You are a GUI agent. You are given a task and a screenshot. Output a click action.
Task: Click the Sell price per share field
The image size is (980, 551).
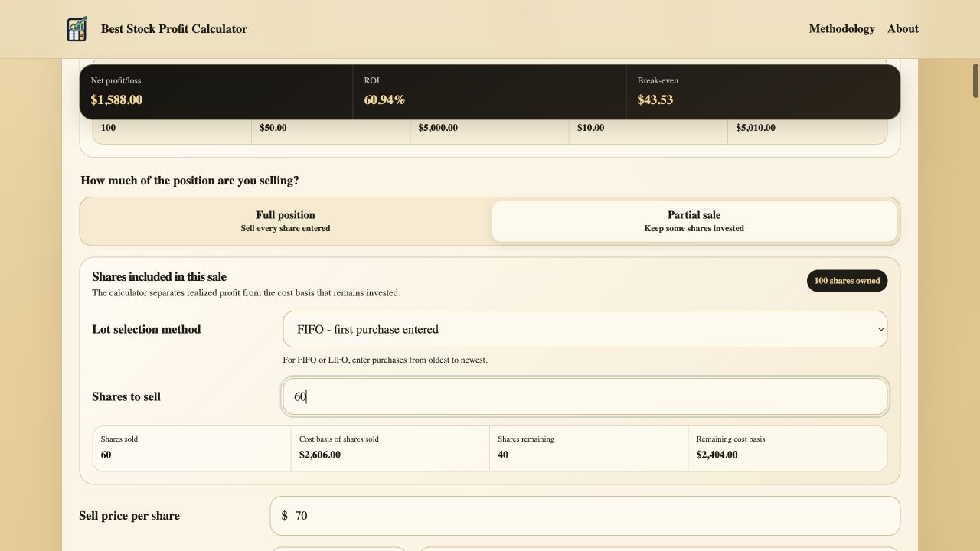pos(585,516)
